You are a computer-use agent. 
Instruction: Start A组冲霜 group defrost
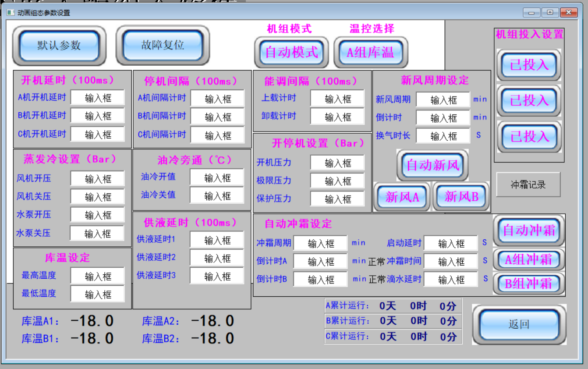click(529, 259)
